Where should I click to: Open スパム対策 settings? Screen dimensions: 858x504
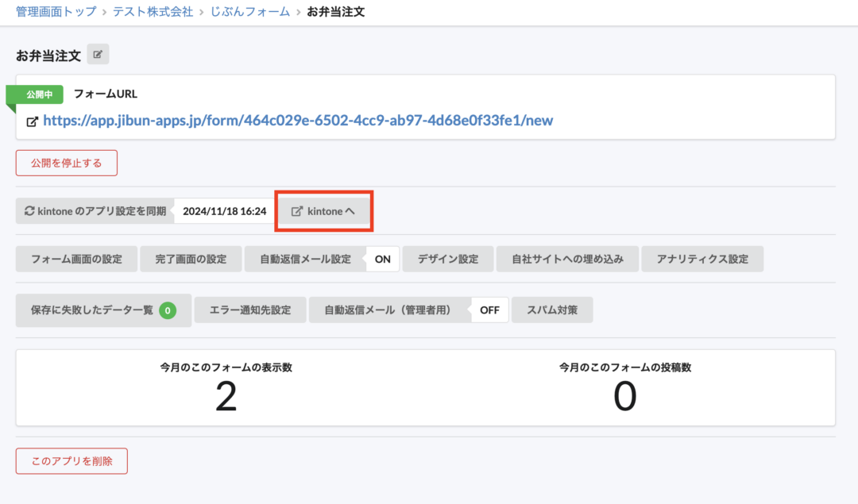[x=552, y=310]
